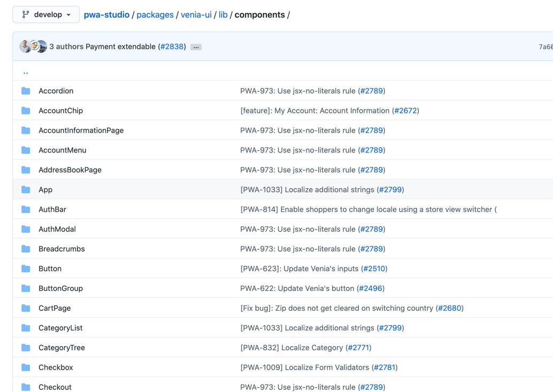Open the AuthBar folder

52,210
